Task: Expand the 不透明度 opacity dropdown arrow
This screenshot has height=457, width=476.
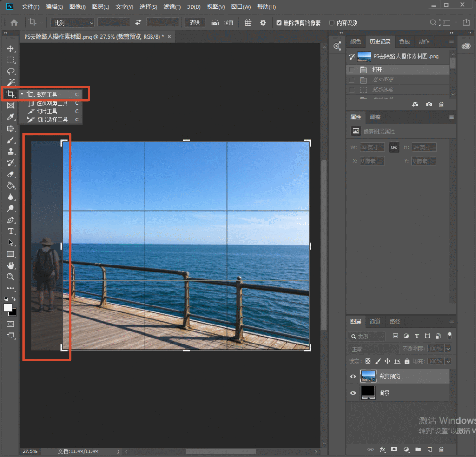Action: tap(448, 349)
